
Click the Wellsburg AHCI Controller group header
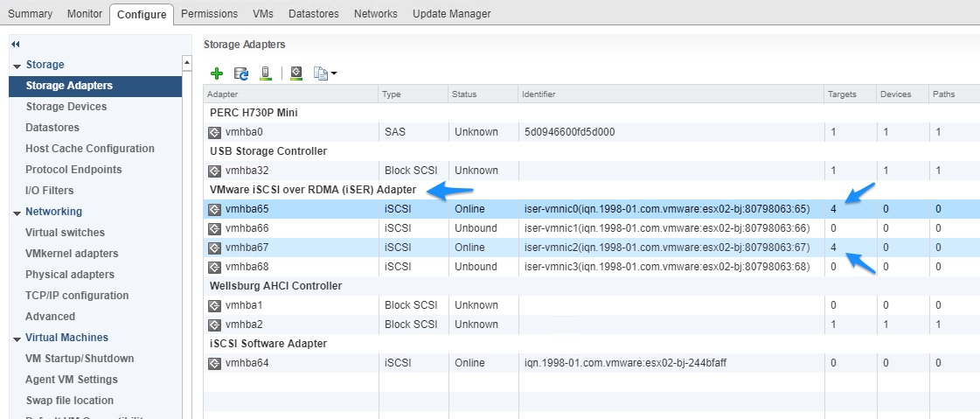tap(275, 286)
